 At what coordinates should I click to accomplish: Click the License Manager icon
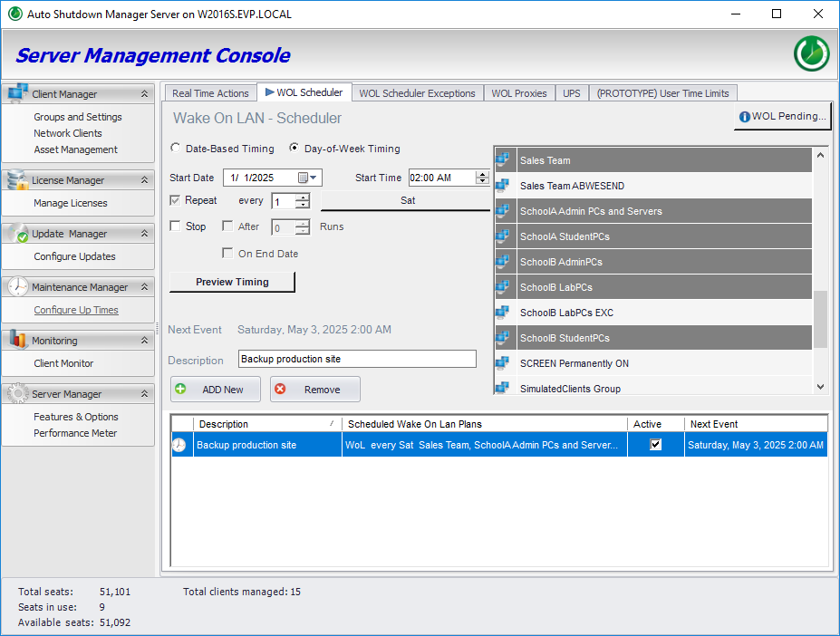click(x=17, y=179)
